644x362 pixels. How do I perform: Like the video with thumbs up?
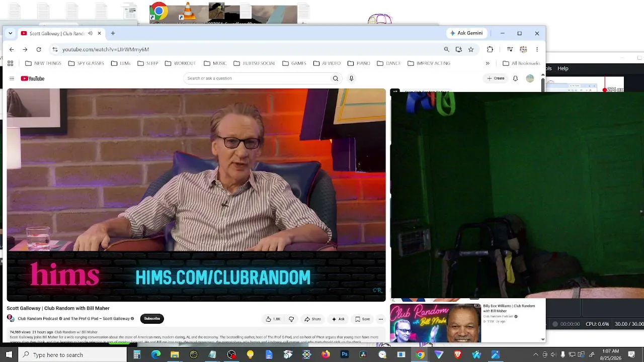click(x=273, y=319)
